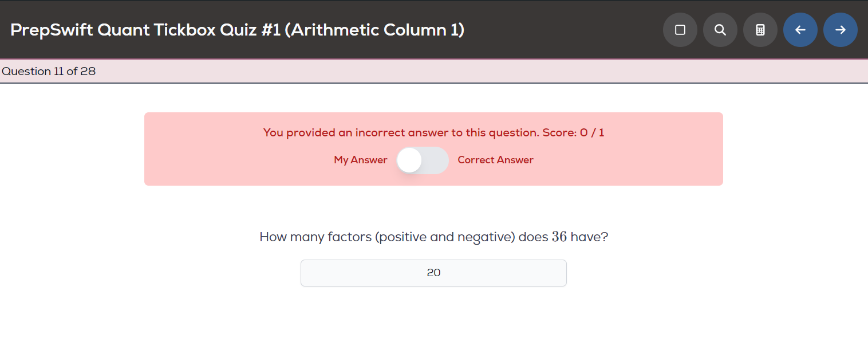Screen dimensions: 868x361
Task: Click the answer input field showing 20
Action: (x=433, y=273)
